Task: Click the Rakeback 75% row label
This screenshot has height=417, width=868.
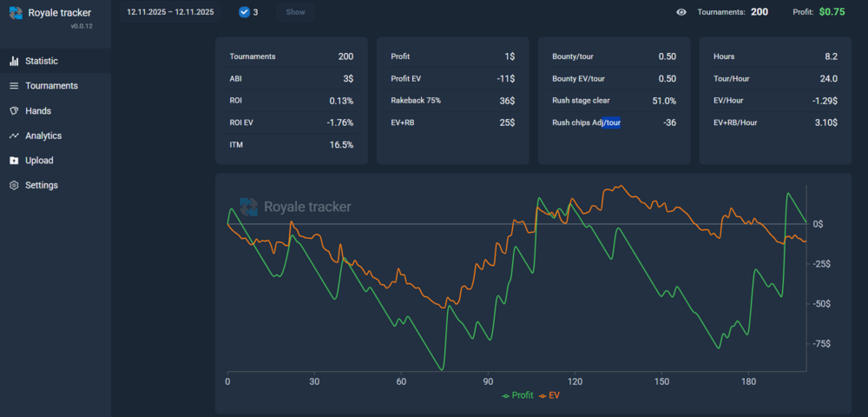Action: tap(416, 101)
